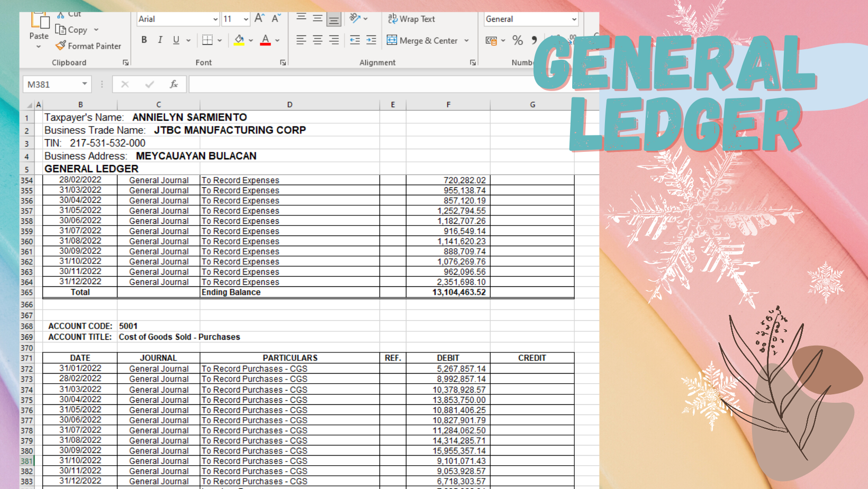Image resolution: width=868 pixels, height=489 pixels.
Task: Expand the Orientation options arrow
Action: tap(366, 19)
